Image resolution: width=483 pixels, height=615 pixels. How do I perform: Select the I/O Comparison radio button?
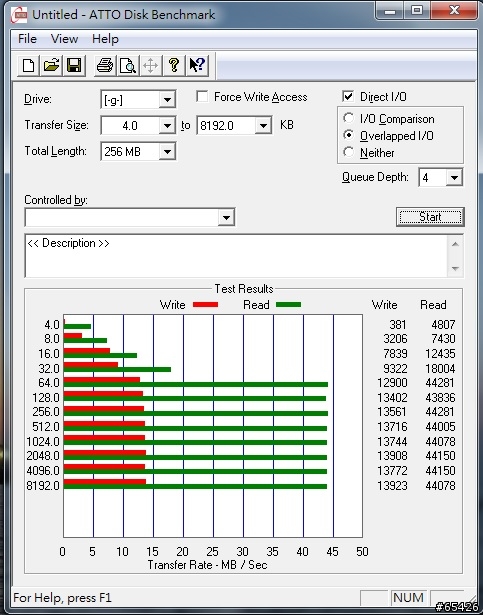click(x=348, y=118)
